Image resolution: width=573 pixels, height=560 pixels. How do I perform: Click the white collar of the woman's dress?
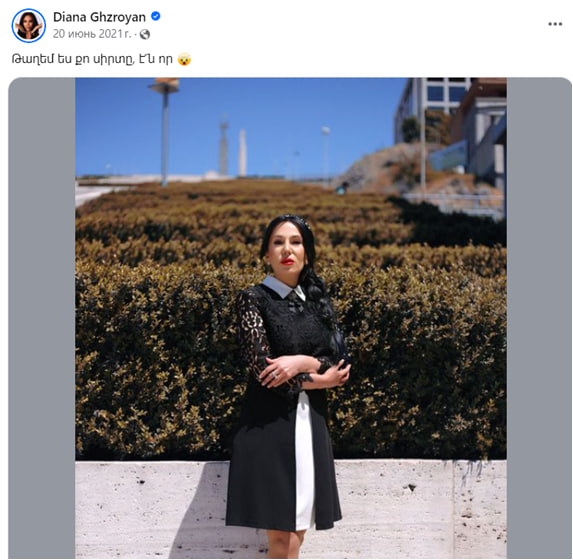coord(284,287)
